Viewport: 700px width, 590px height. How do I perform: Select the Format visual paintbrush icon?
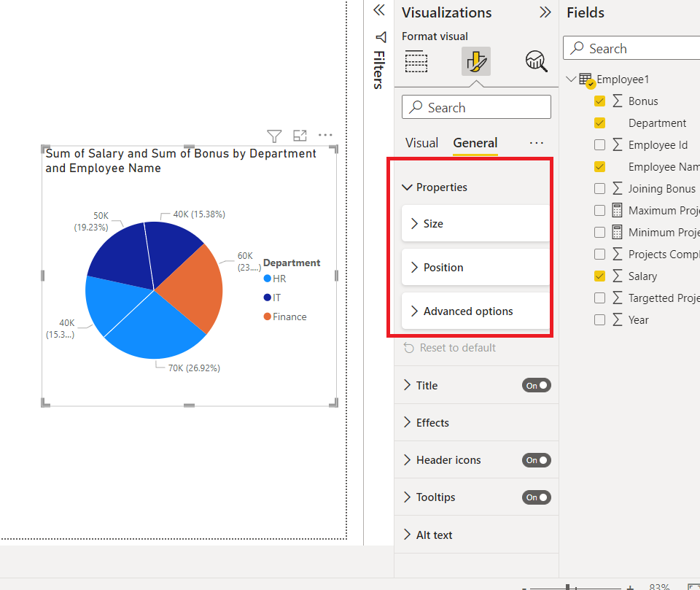[476, 61]
